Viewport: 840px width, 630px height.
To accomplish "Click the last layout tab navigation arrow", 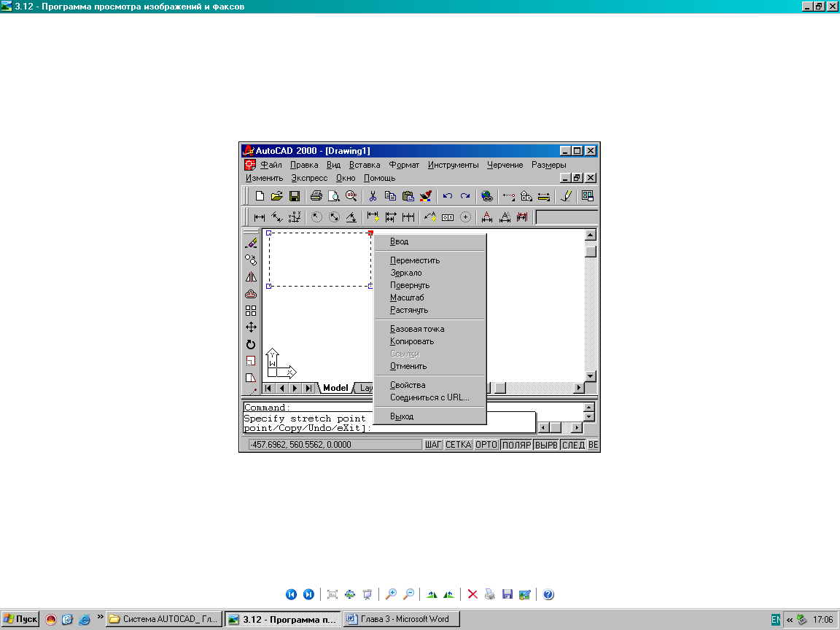I will click(308, 388).
